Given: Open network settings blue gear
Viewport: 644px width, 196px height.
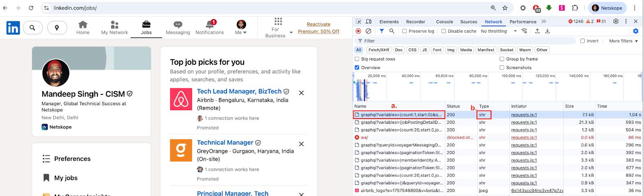Looking at the screenshot, I should [x=636, y=31].
